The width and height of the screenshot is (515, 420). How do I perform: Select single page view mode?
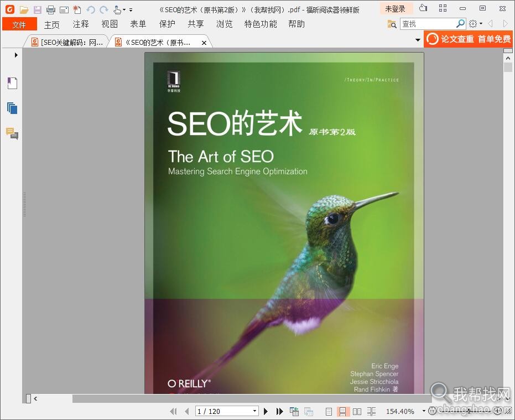pyautogui.click(x=329, y=412)
